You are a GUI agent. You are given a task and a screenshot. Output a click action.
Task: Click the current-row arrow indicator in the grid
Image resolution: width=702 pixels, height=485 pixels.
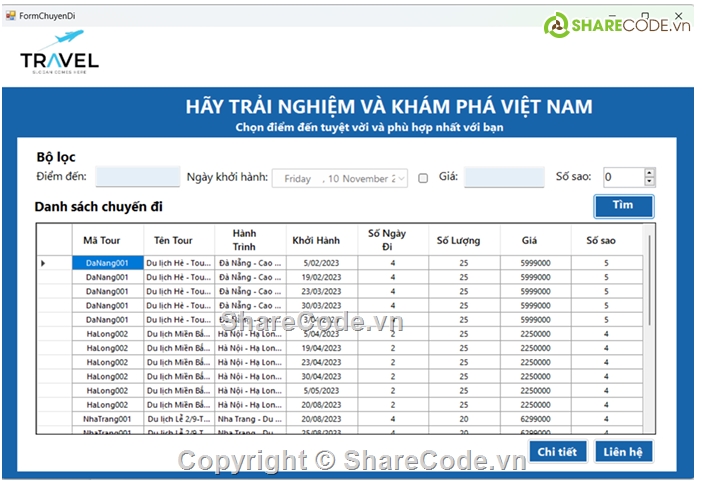[x=43, y=263]
